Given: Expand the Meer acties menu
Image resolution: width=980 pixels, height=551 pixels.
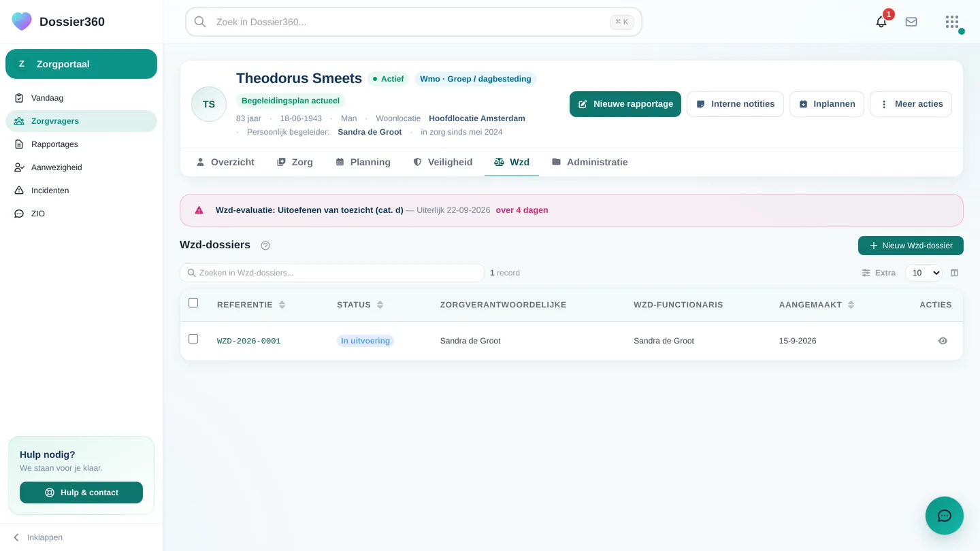Looking at the screenshot, I should tap(911, 104).
